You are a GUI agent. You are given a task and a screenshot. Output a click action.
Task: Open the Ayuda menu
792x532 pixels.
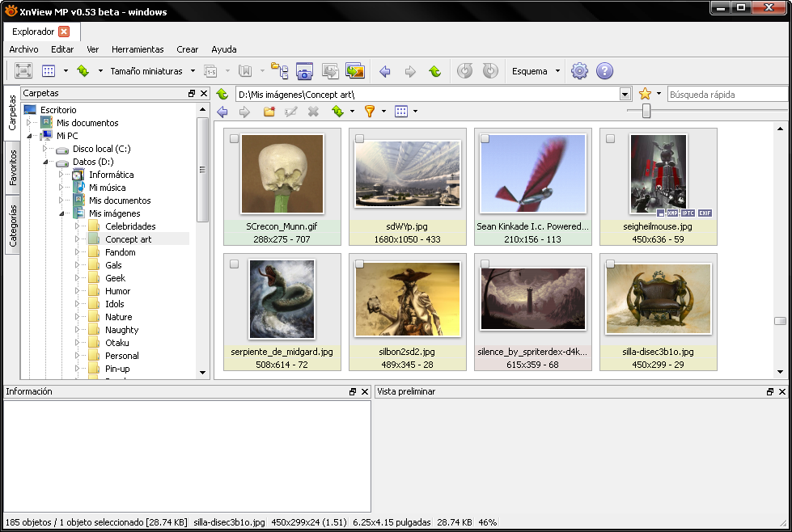[224, 49]
